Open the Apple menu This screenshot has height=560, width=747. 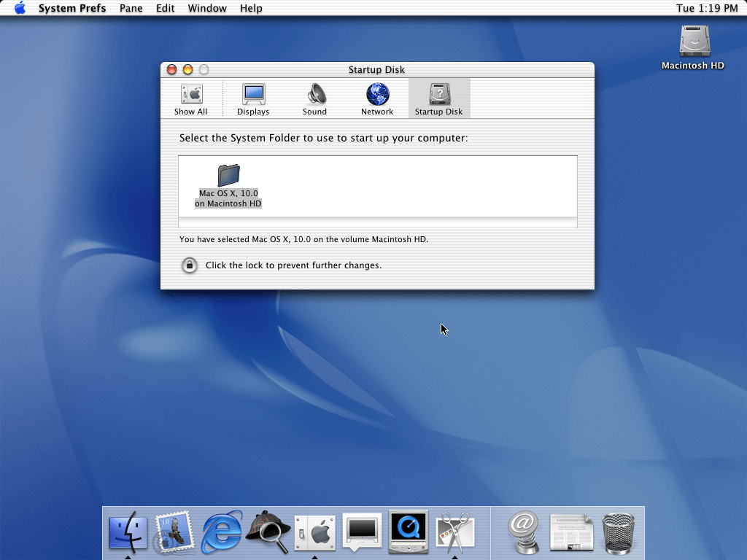point(20,8)
